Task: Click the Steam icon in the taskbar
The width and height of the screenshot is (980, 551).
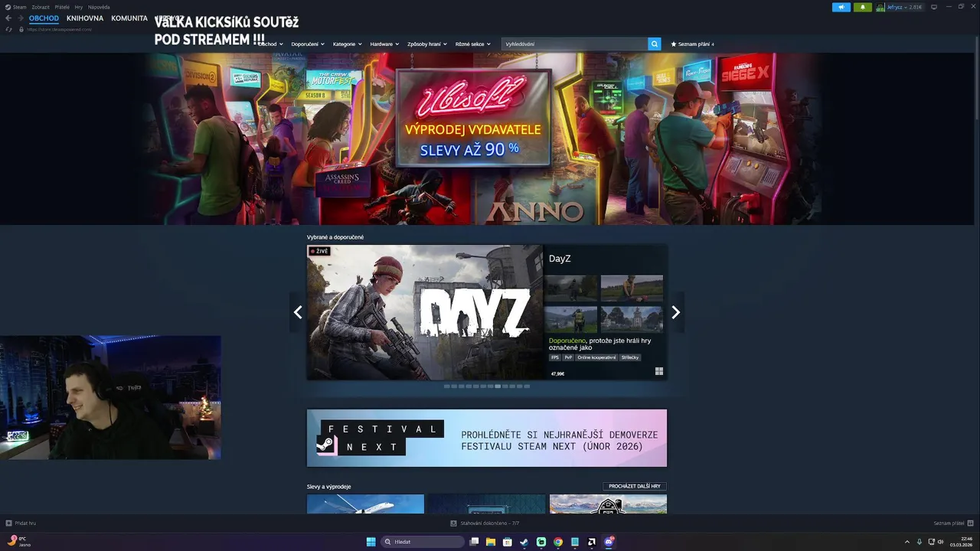Action: pos(524,542)
